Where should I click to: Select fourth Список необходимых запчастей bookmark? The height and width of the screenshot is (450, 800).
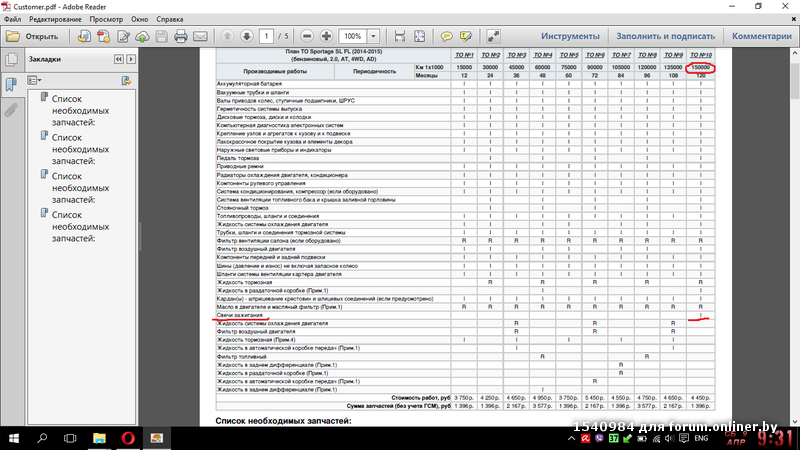click(80, 227)
